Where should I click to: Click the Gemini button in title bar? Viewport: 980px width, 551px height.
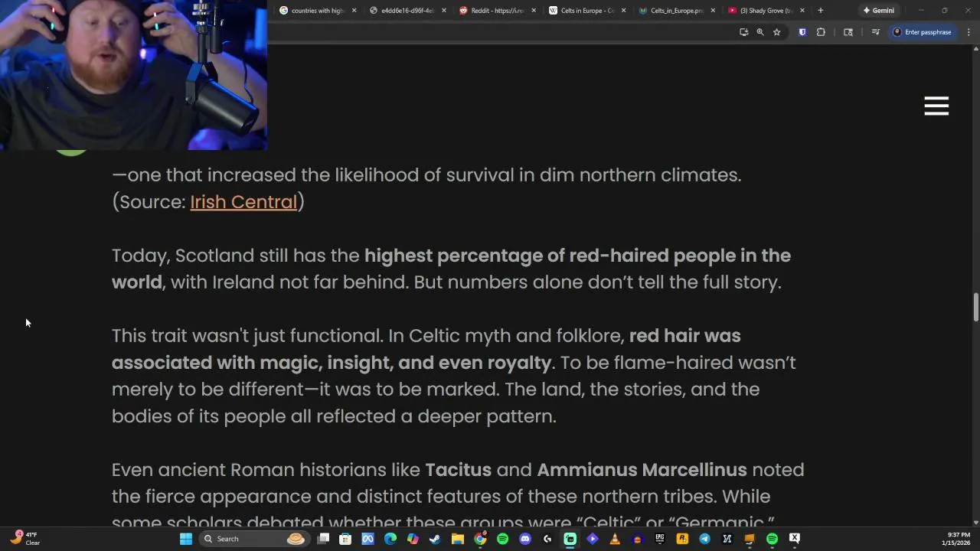click(x=878, y=11)
